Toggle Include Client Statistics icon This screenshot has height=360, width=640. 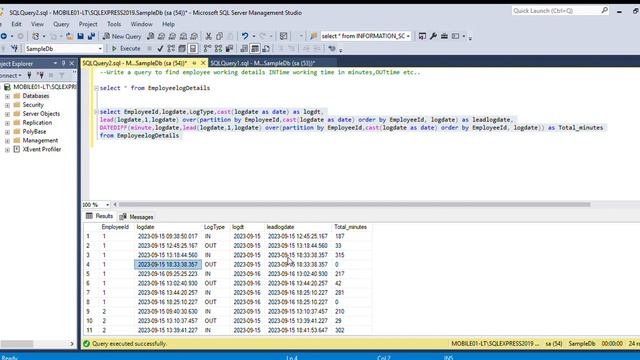pos(229,49)
